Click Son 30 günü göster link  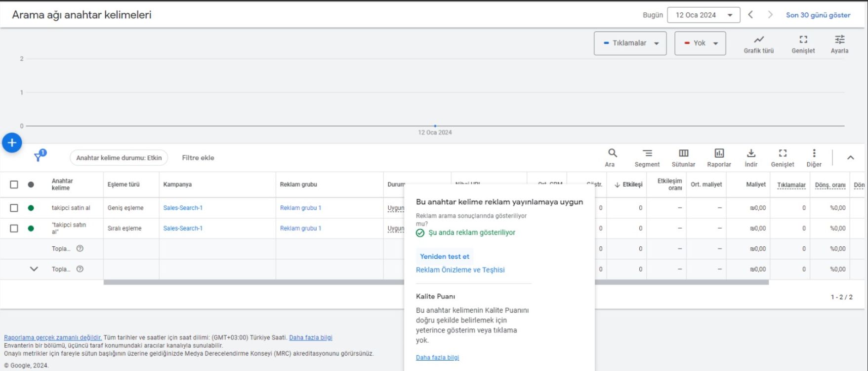(x=818, y=15)
